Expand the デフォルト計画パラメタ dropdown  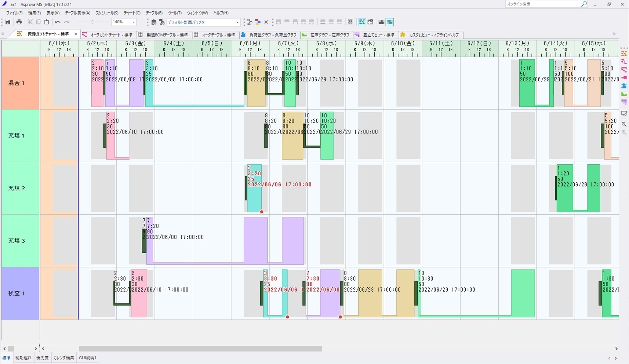pyautogui.click(x=237, y=22)
